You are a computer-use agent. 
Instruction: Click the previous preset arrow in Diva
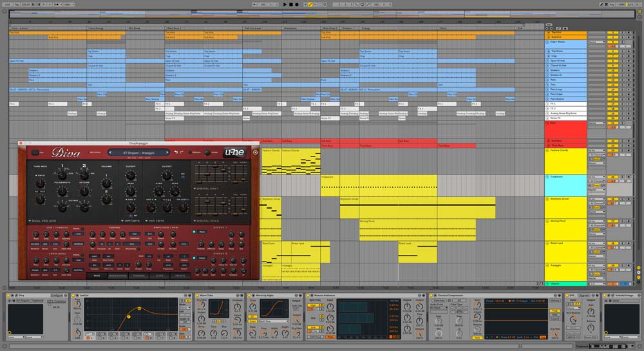point(109,153)
